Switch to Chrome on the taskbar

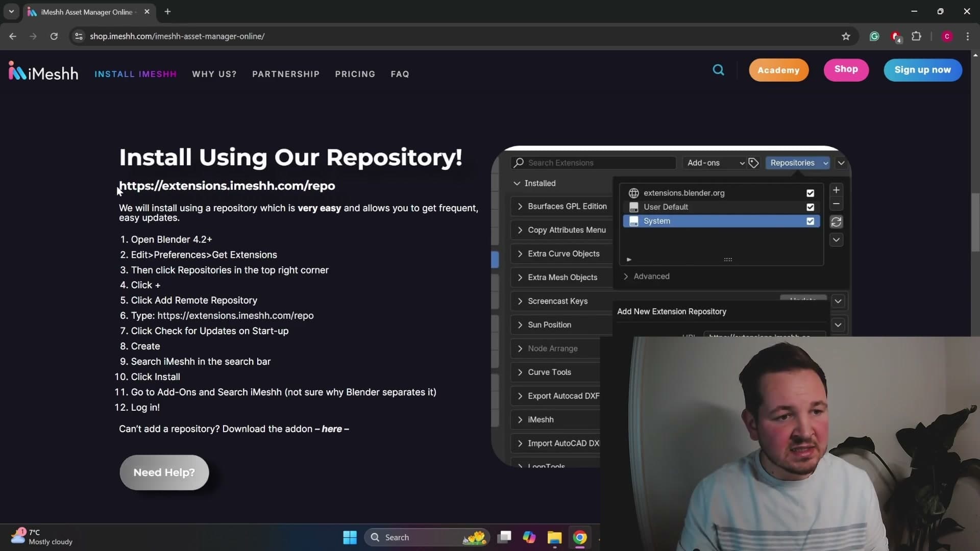tap(580, 537)
